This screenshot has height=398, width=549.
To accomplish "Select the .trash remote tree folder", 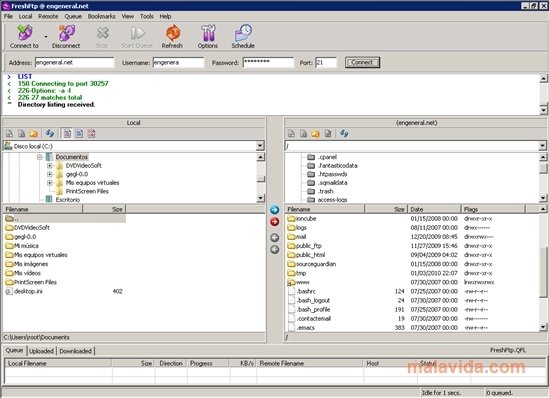I will point(326,191).
